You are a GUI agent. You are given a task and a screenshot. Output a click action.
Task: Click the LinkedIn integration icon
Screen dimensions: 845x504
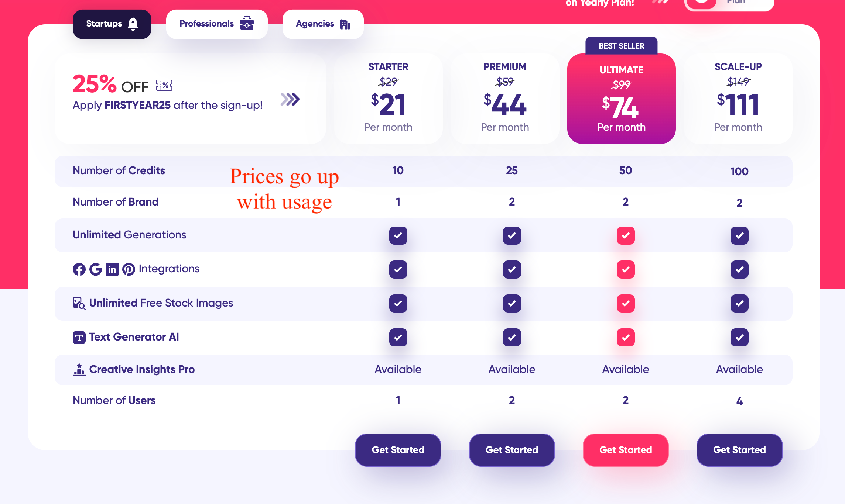click(x=112, y=269)
